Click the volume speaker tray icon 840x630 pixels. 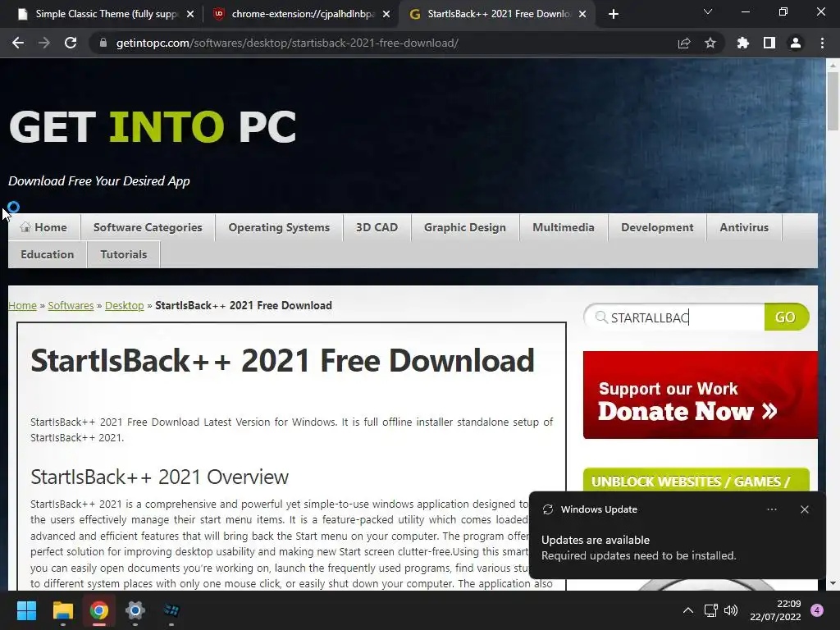[x=731, y=610]
